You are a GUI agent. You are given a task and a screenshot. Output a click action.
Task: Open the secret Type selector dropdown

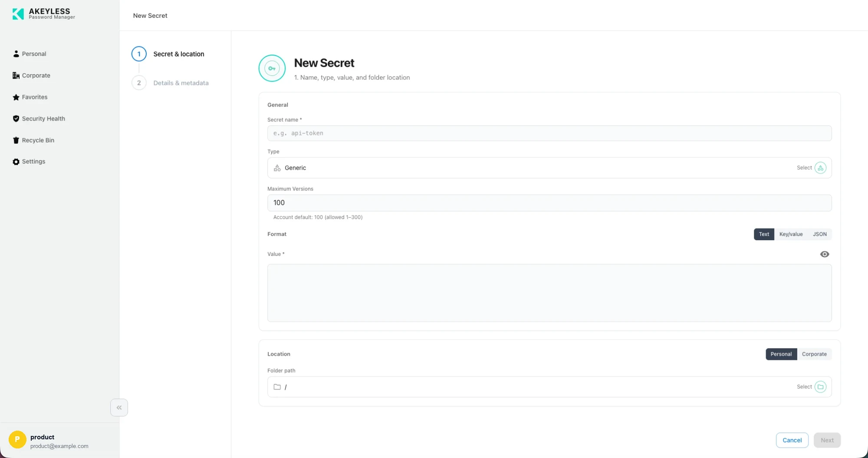549,168
